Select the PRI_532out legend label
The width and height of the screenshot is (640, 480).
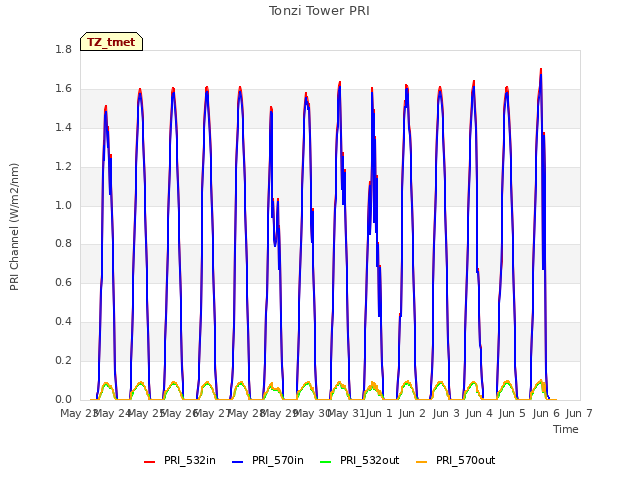click(370, 460)
